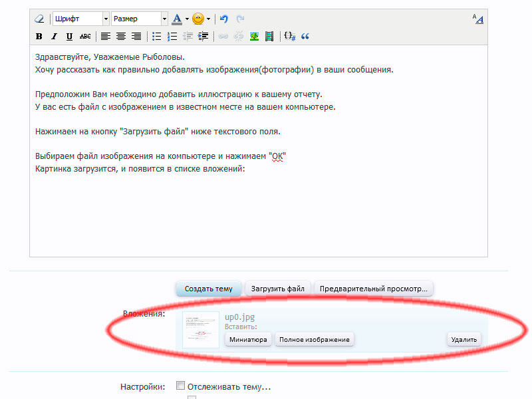The height and width of the screenshot is (399, 532).
Task: Align text to the right
Action: point(136,37)
